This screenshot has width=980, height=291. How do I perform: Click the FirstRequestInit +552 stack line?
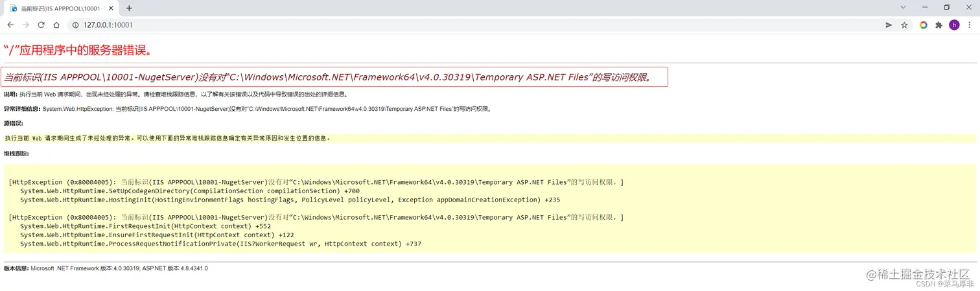click(146, 226)
